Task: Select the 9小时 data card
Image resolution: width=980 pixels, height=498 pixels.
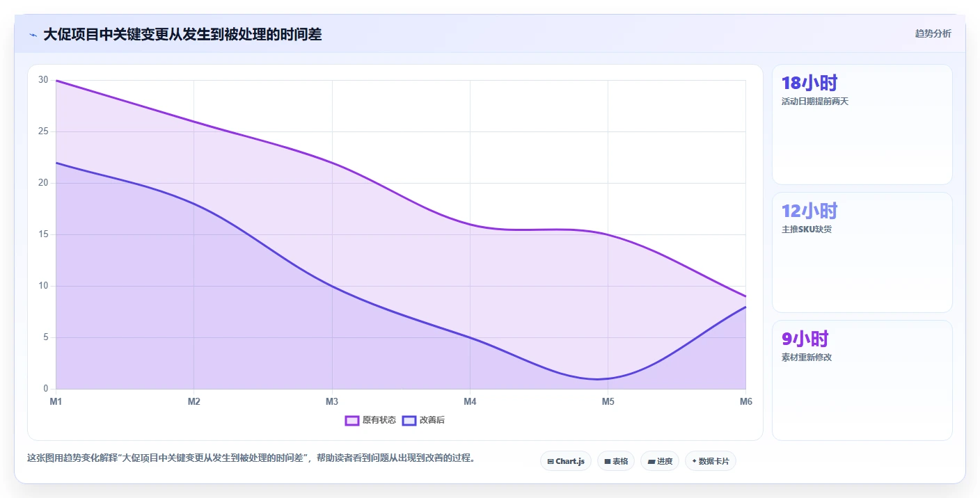Action: (x=862, y=380)
